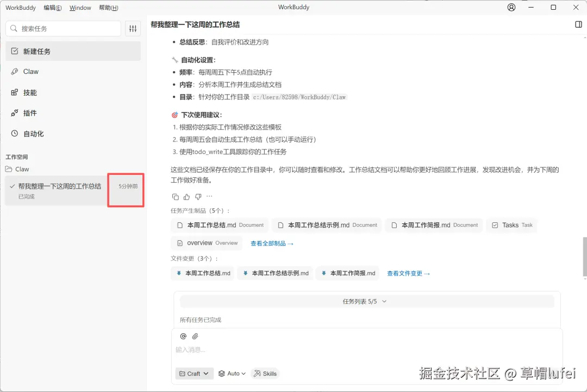Viewport: 587px width, 392px height.
Task: Click the Claw workspace folder icon
Action: 9,169
